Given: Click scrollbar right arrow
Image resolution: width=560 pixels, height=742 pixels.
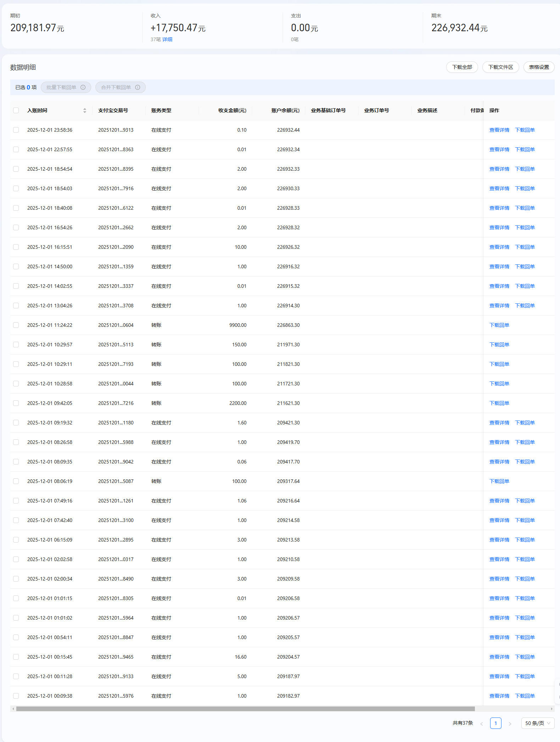Looking at the screenshot, I should point(551,709).
